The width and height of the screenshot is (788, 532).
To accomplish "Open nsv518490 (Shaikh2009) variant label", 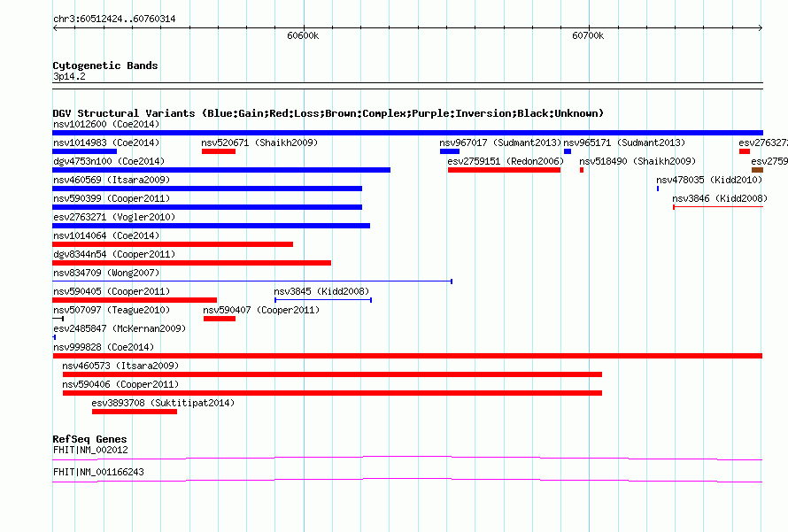I will pyautogui.click(x=637, y=161).
